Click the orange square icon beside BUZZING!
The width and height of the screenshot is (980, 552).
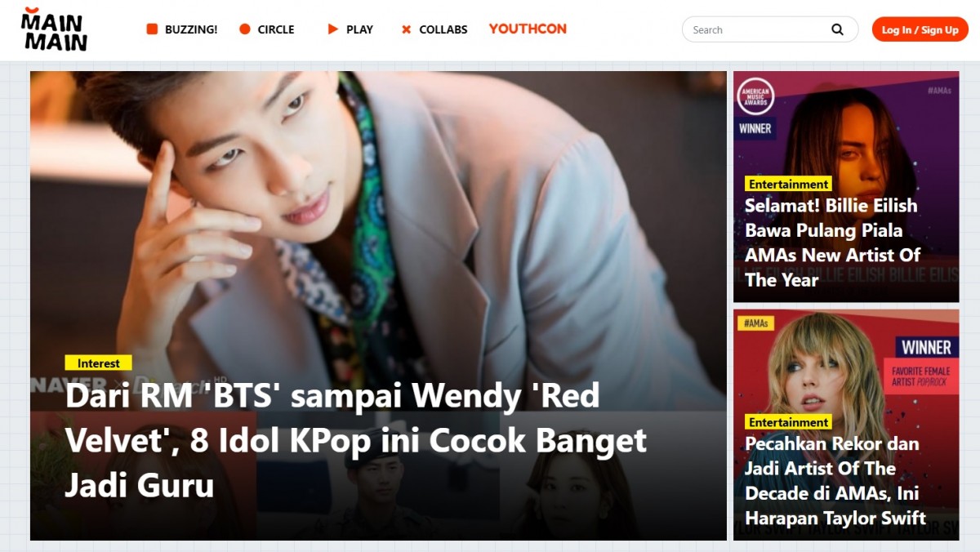(152, 29)
